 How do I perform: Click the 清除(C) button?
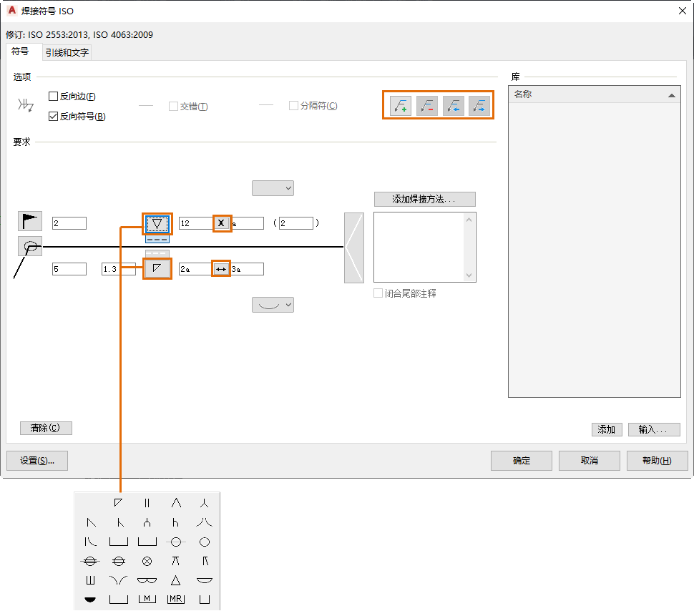point(46,428)
